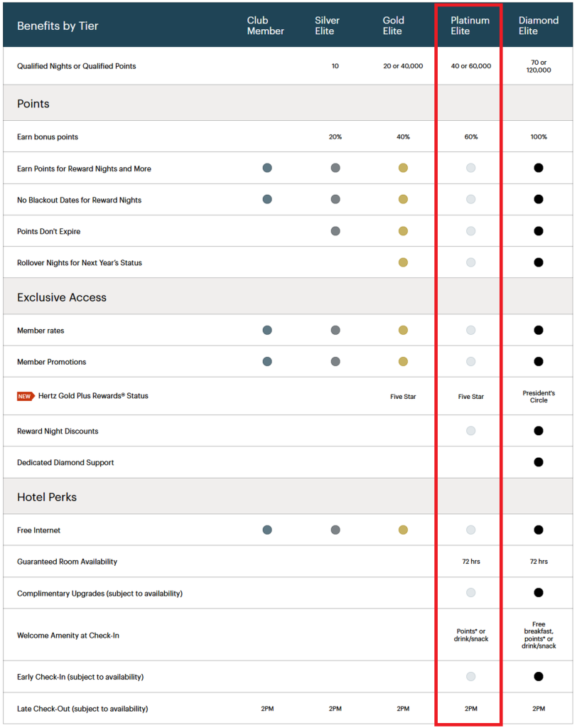Select Gold Elite dot in Member rates row

click(x=403, y=330)
